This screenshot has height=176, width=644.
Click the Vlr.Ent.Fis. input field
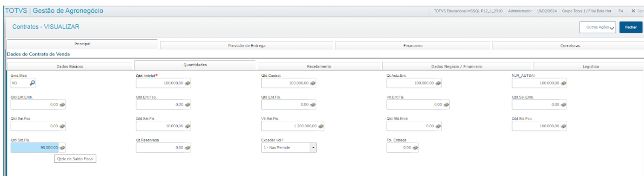(415, 105)
